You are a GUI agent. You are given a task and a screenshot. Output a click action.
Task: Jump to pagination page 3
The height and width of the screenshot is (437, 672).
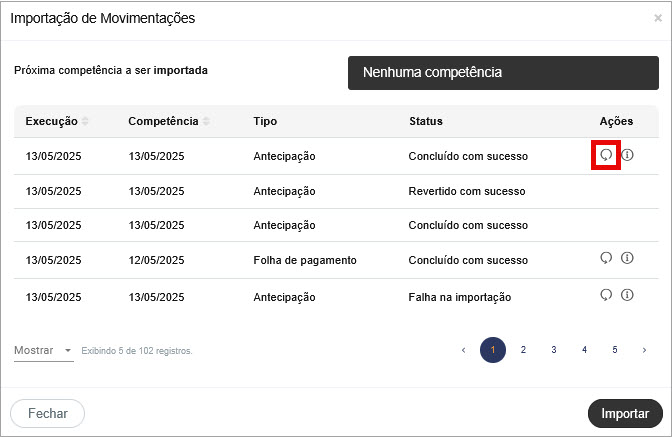tap(554, 350)
